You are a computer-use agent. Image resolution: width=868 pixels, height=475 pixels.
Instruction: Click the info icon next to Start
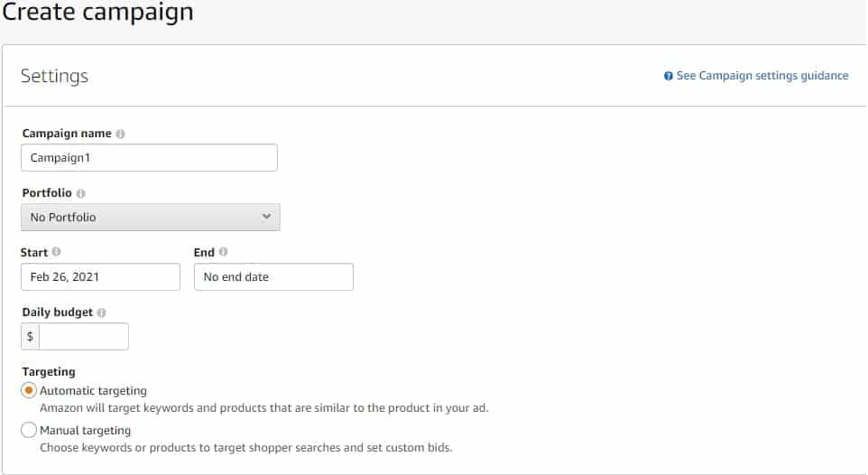coord(56,252)
